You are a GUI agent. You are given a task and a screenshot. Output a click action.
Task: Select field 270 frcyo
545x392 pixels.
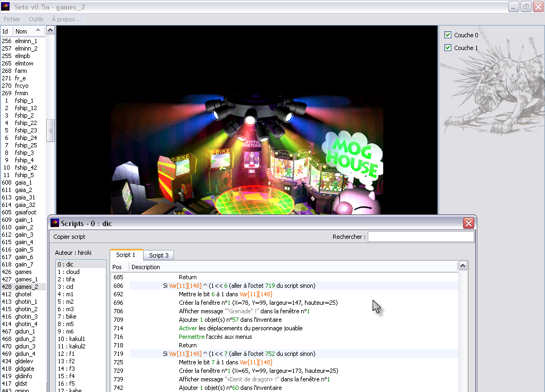(23, 86)
